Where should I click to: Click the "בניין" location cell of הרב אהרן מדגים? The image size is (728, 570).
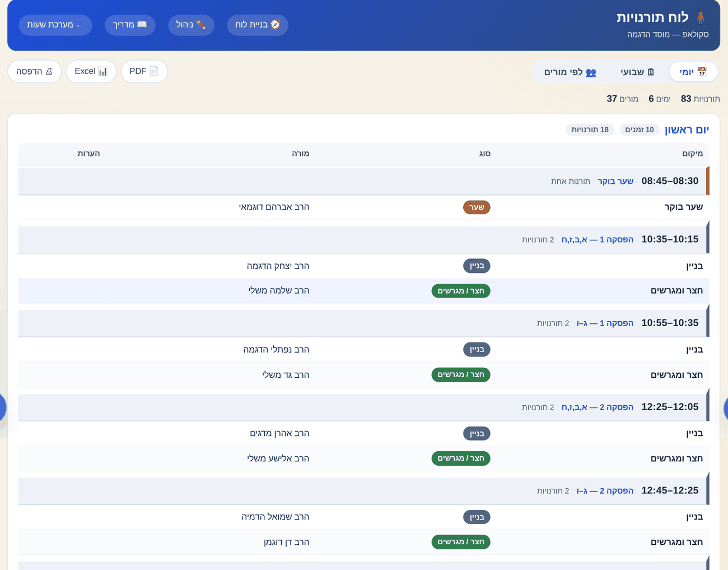tap(694, 433)
